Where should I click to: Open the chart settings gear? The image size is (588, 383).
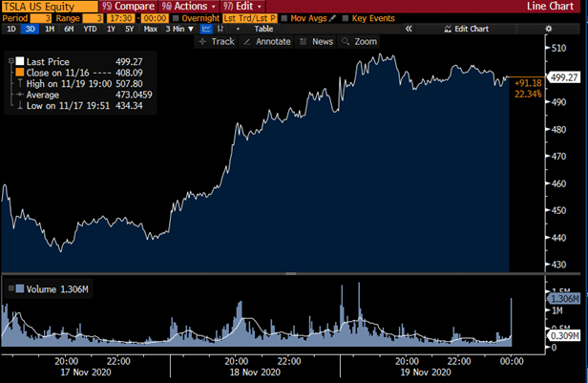(548, 29)
